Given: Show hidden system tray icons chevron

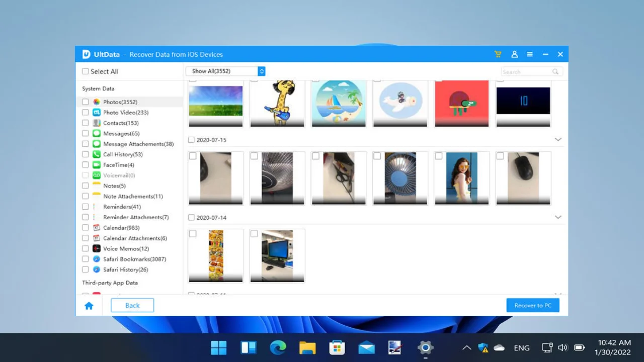Looking at the screenshot, I should pyautogui.click(x=466, y=347).
